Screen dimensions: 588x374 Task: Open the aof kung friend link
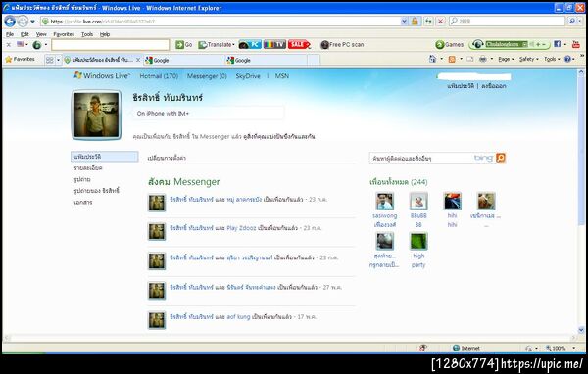(238, 317)
